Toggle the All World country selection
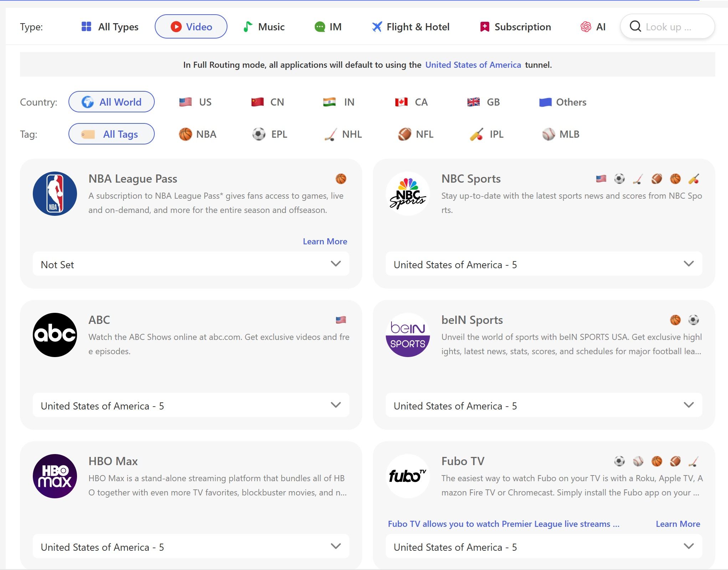The image size is (728, 570). tap(111, 102)
